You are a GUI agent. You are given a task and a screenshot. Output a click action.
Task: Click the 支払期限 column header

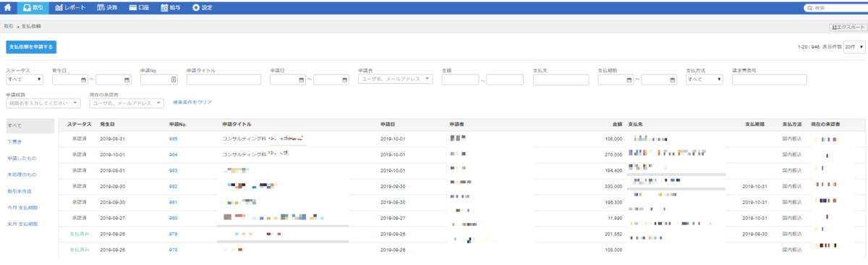[754, 125]
